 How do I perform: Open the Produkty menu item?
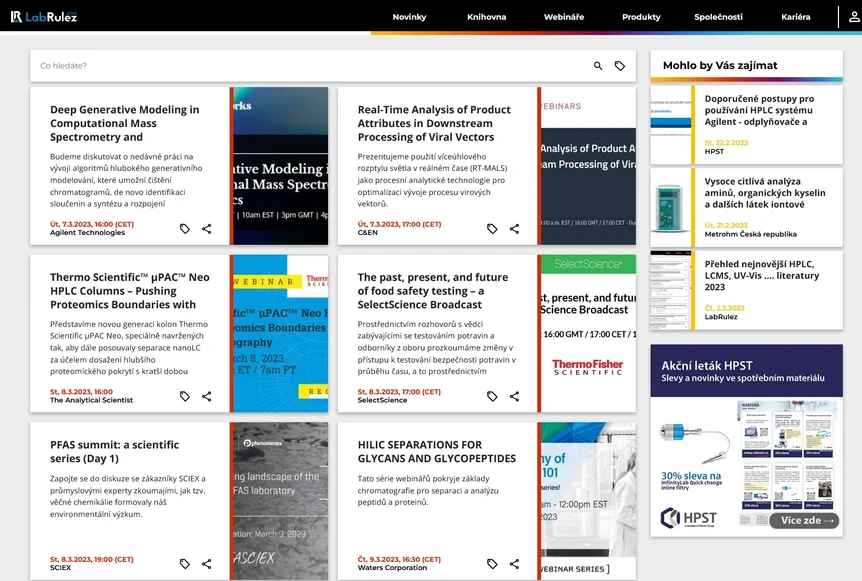[x=642, y=17]
